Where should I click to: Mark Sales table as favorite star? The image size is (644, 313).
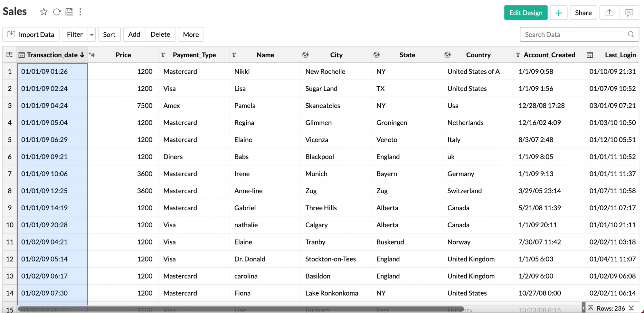pos(44,12)
